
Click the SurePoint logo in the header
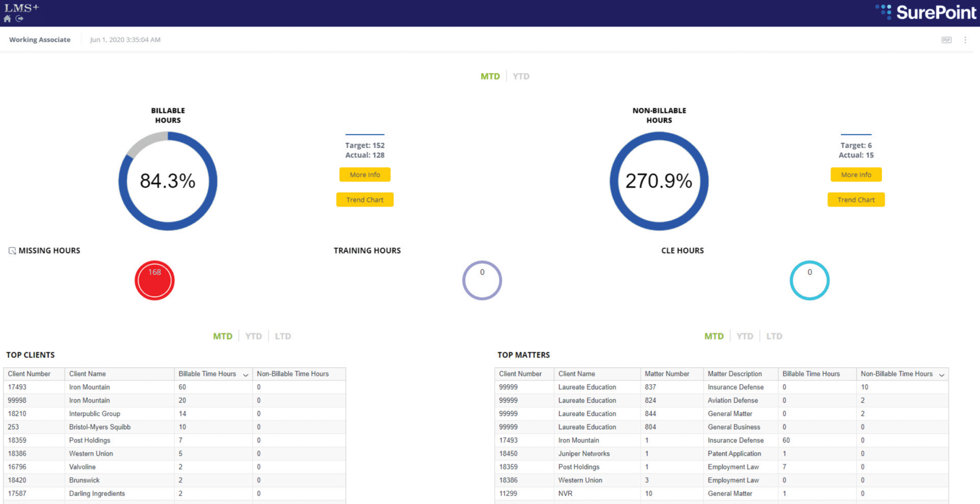tap(925, 12)
